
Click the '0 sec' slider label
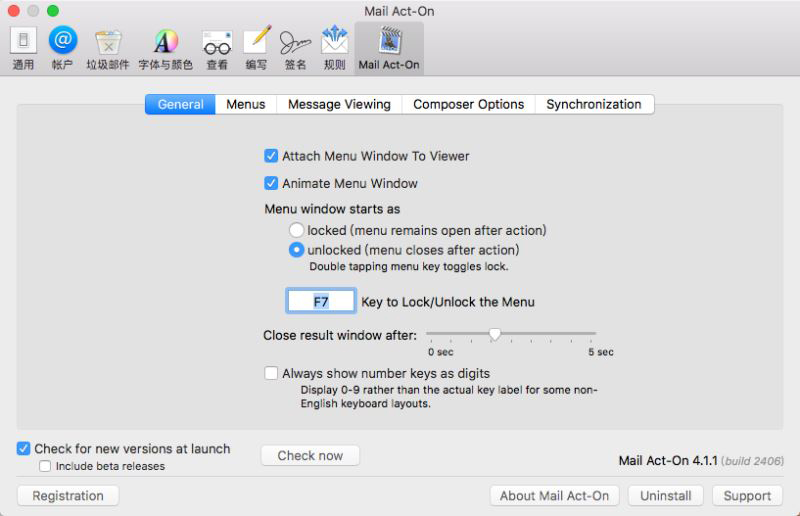(440, 352)
